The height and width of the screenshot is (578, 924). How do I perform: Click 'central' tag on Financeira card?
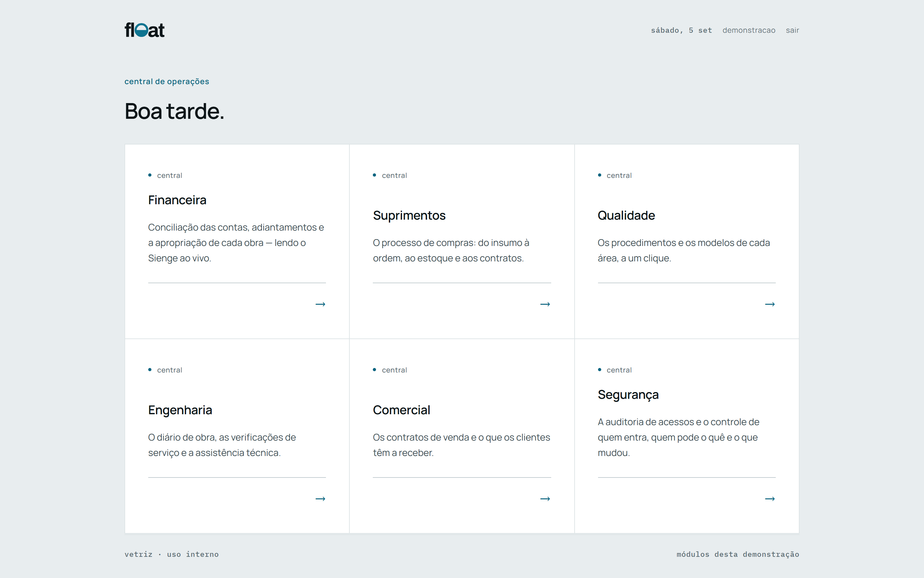[x=169, y=175]
